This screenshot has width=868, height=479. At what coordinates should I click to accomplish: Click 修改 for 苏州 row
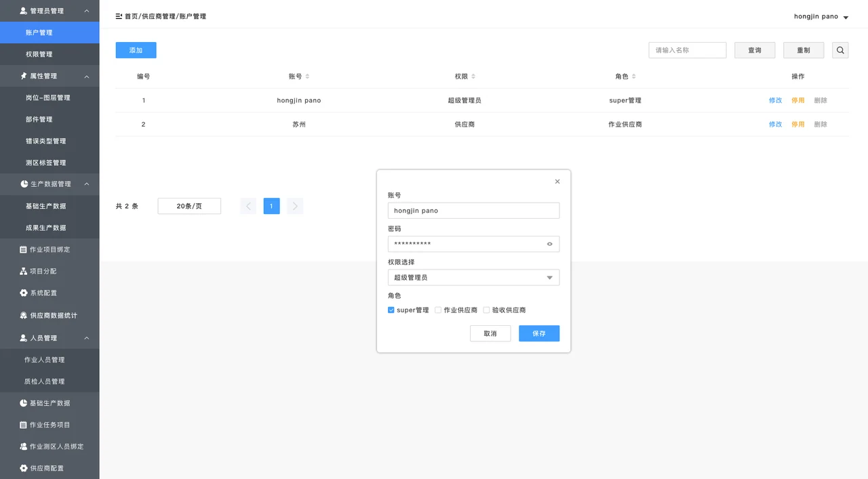[775, 124]
